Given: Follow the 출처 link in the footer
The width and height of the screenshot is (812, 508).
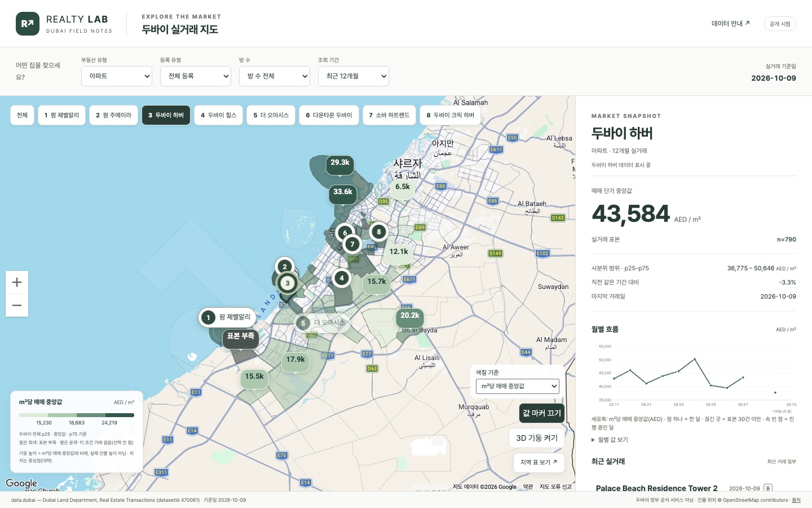Looking at the screenshot, I should (x=796, y=500).
